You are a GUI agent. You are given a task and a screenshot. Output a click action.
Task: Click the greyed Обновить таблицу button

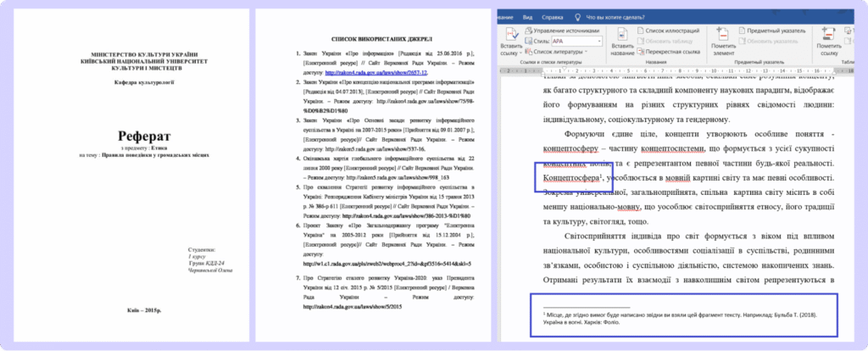[665, 41]
